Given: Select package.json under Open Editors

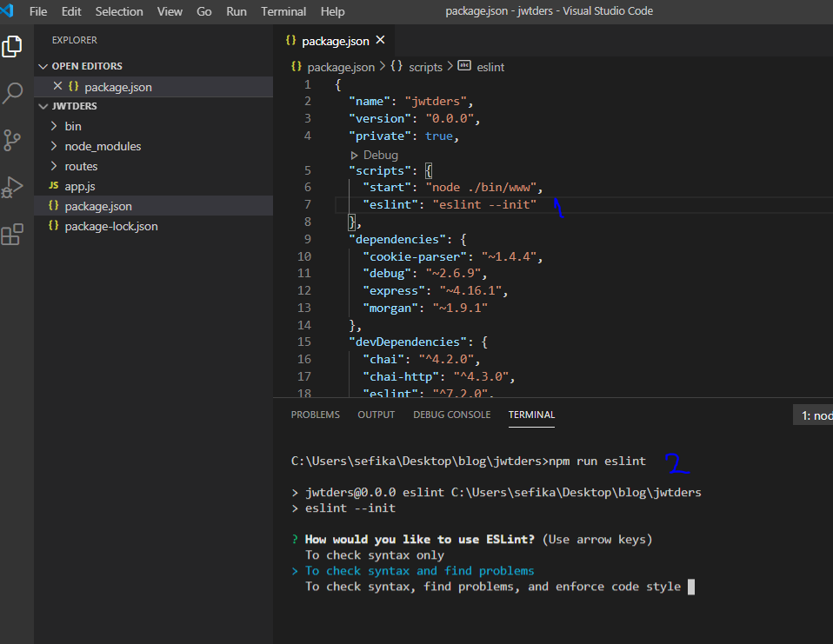Looking at the screenshot, I should click(154, 87).
